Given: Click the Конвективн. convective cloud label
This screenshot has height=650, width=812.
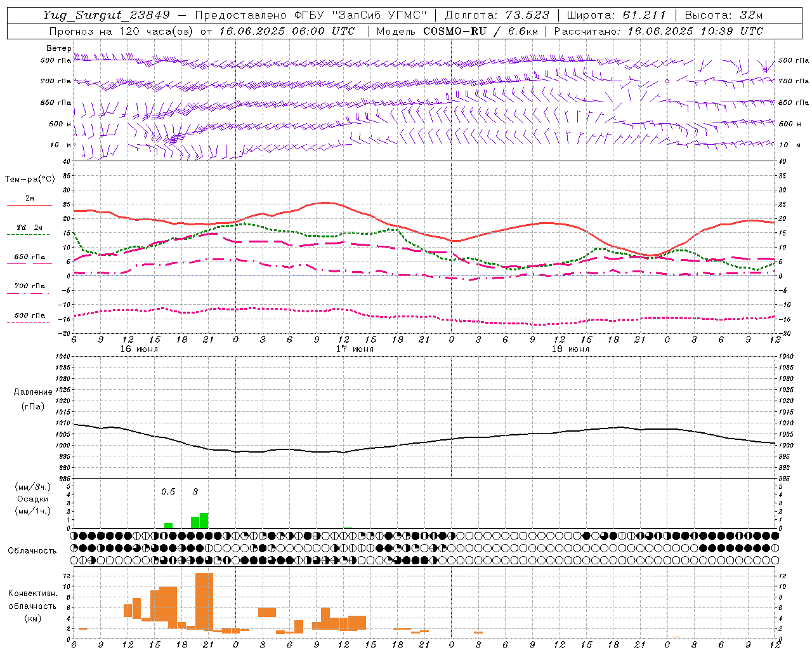Looking at the screenshot, I should [32, 594].
